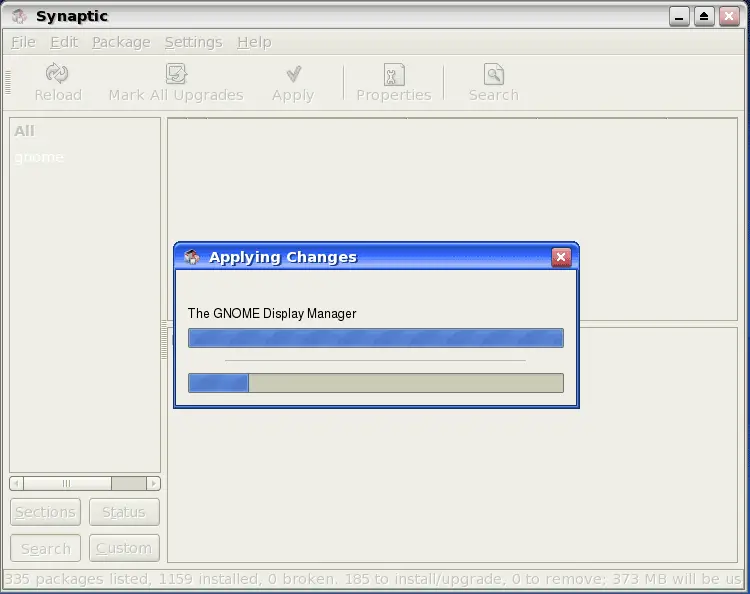Click the category list horizontal scrollbar thumb
This screenshot has height=594, width=750.
click(x=67, y=484)
